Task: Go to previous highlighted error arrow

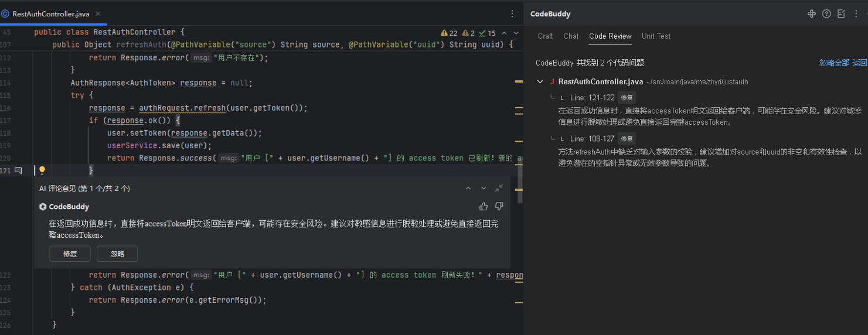Action: pos(505,33)
